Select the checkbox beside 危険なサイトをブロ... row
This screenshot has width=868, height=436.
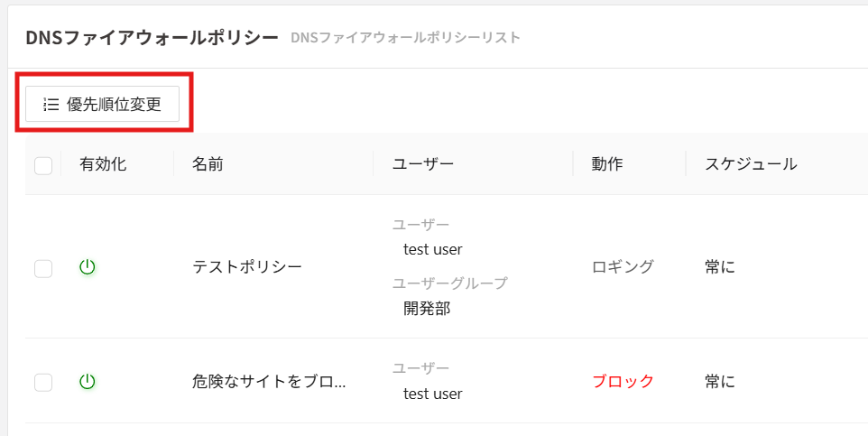(43, 382)
